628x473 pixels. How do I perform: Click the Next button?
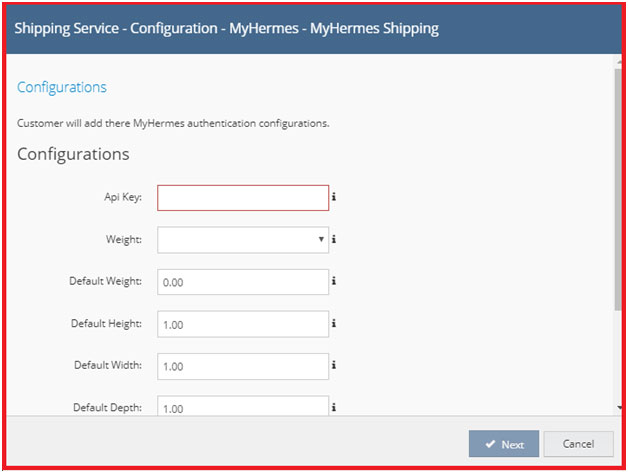point(504,444)
